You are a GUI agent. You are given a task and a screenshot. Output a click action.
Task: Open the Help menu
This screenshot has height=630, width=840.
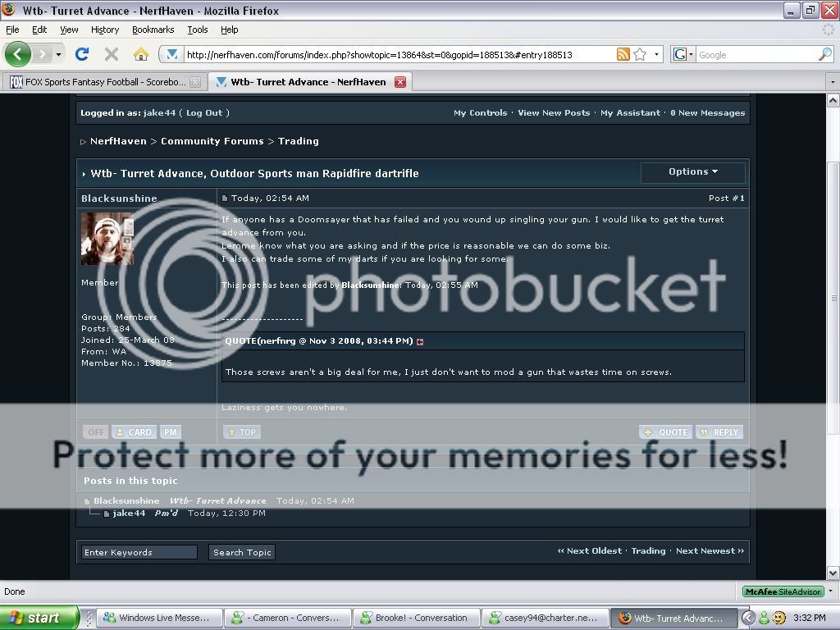(230, 30)
